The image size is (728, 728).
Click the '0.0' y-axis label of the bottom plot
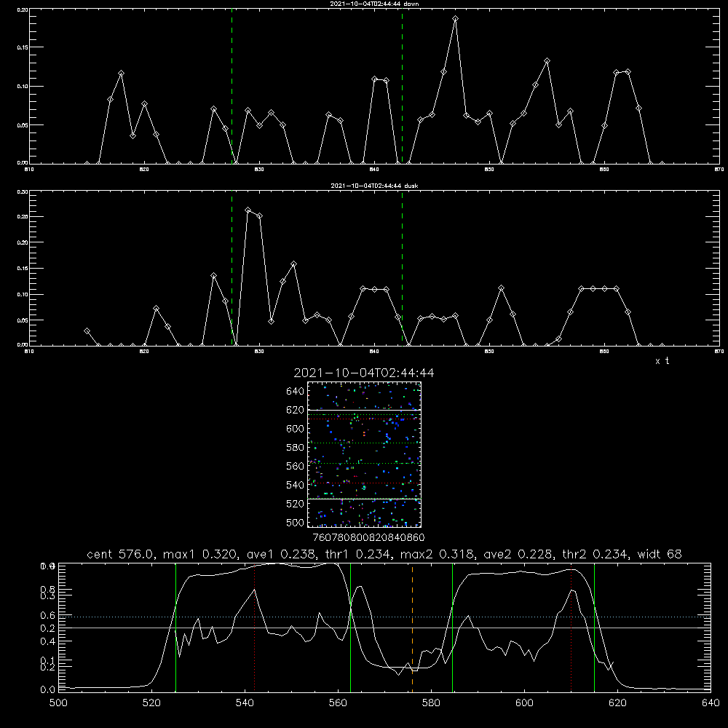(x=48, y=689)
